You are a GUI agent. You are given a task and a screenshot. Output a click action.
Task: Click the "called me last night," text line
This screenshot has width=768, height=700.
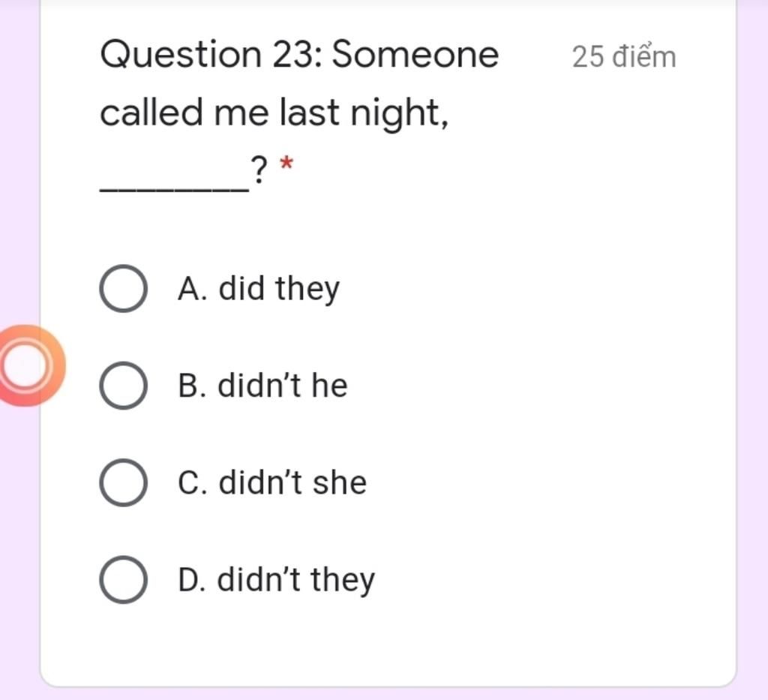point(274,113)
